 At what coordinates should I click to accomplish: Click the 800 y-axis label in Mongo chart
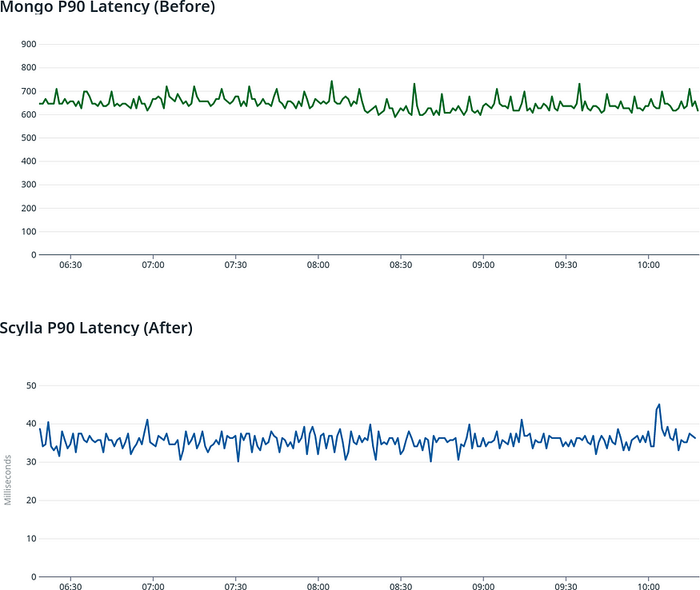[x=29, y=67]
